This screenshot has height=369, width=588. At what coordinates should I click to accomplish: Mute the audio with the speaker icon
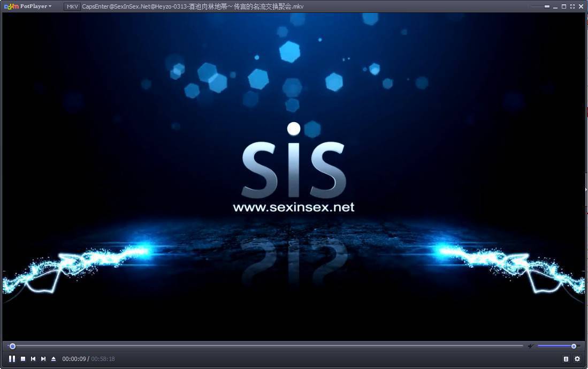(x=530, y=346)
